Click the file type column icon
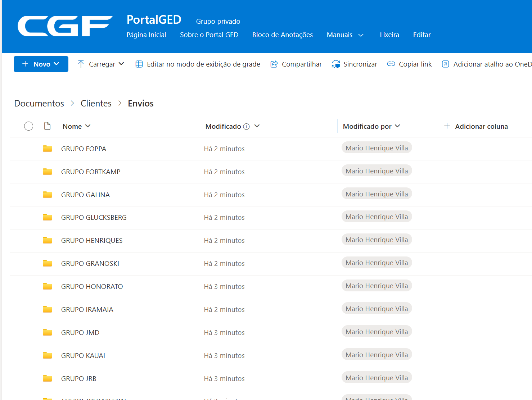Screen dimensions: 532x400 47,126
